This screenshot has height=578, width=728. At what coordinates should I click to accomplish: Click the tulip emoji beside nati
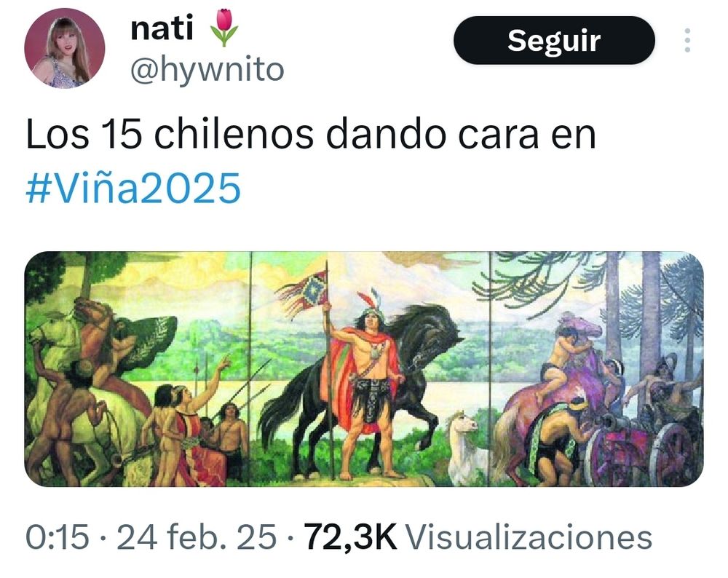click(x=224, y=28)
